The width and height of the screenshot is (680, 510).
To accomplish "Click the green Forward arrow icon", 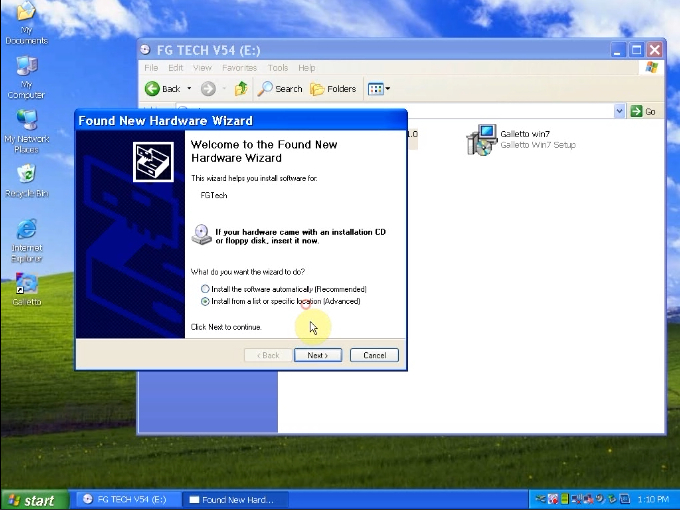I will [x=208, y=89].
